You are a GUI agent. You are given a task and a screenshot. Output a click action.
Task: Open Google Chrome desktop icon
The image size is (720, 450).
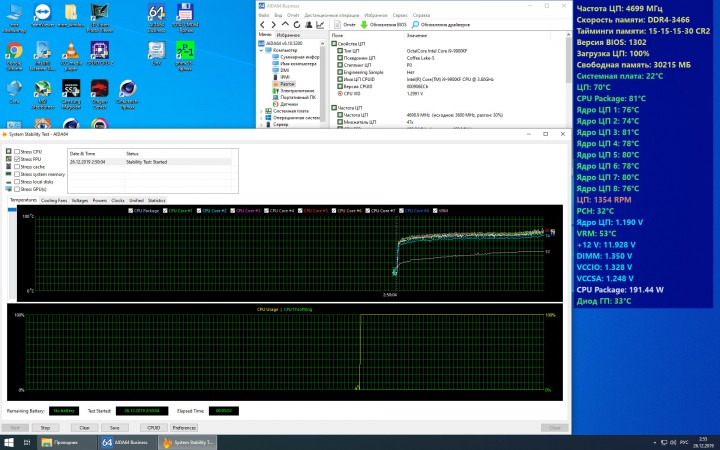click(x=14, y=56)
